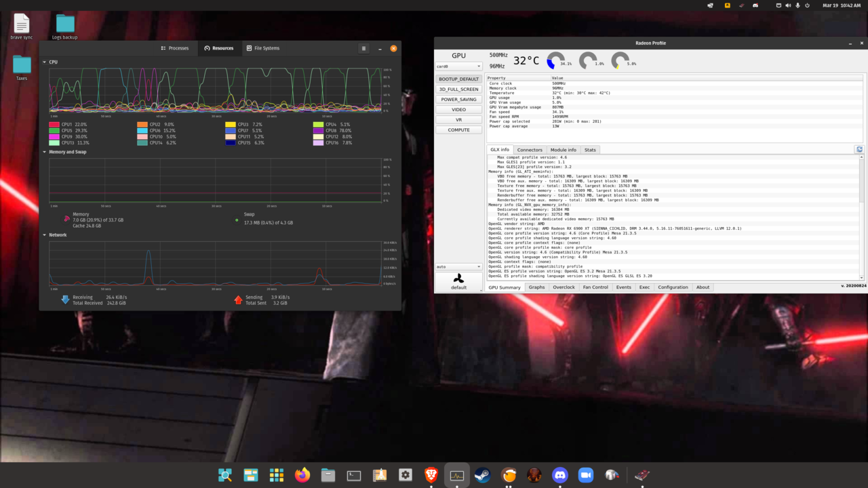The height and width of the screenshot is (488, 868).
Task: Select the 3D_FULL_SCREEN power profile
Action: point(459,89)
